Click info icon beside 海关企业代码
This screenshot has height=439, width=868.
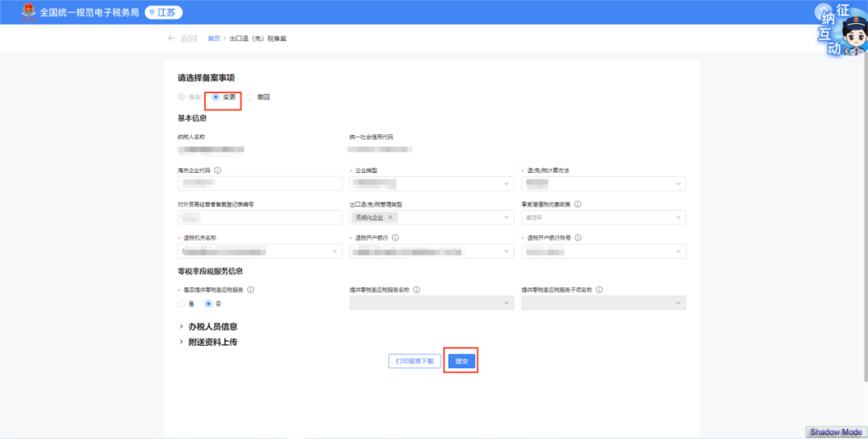pos(218,170)
